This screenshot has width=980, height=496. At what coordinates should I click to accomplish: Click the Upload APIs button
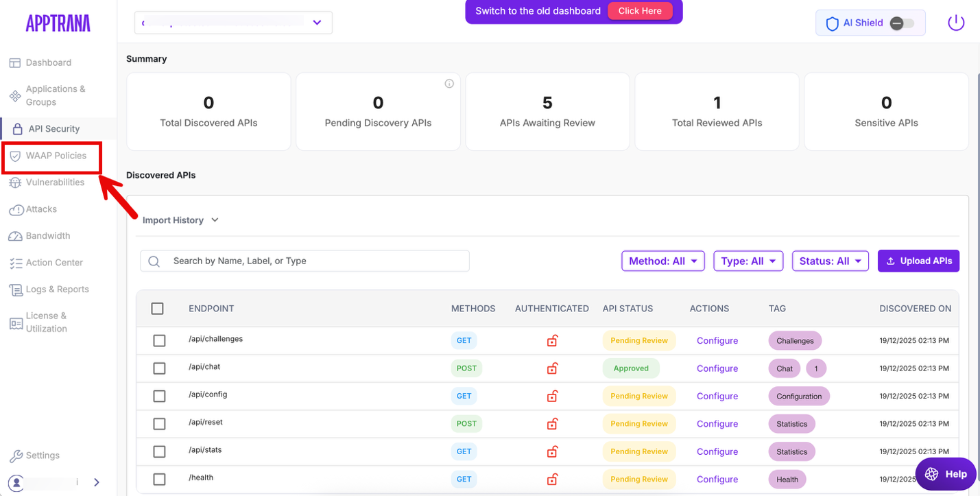[x=918, y=261]
